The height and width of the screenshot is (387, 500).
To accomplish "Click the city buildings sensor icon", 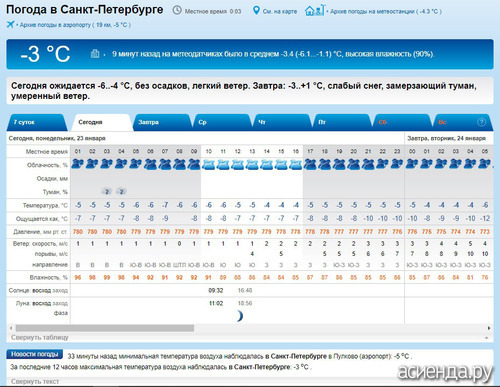I will coord(95,53).
